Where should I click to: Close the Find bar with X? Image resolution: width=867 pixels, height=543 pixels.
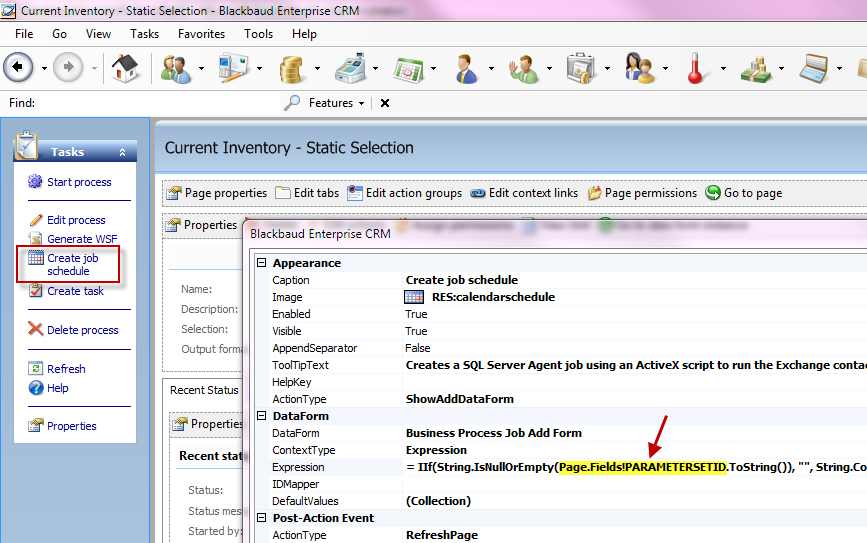click(x=385, y=103)
